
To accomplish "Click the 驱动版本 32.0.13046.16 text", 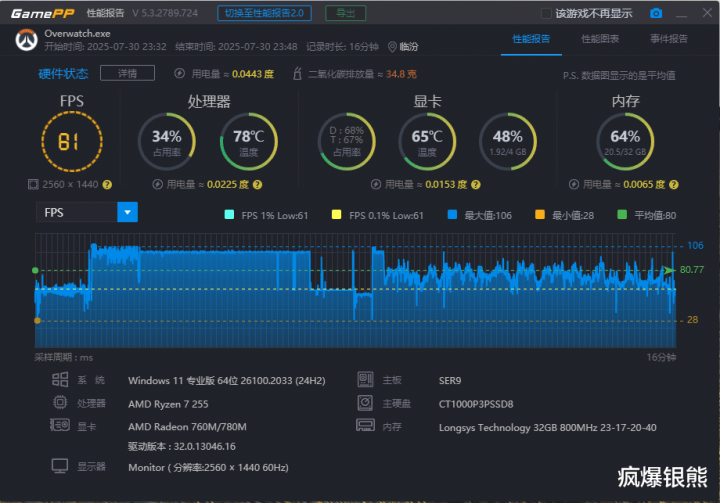I will 182,446.
